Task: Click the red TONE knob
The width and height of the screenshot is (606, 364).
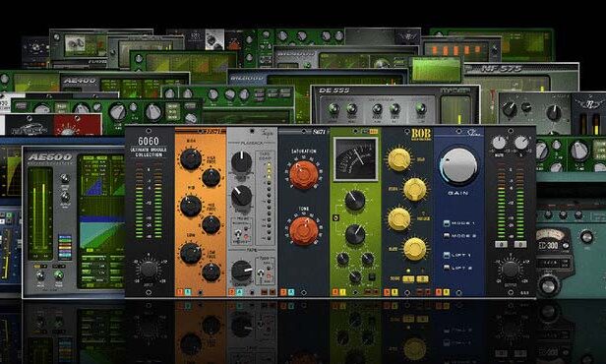Action: 303,230
